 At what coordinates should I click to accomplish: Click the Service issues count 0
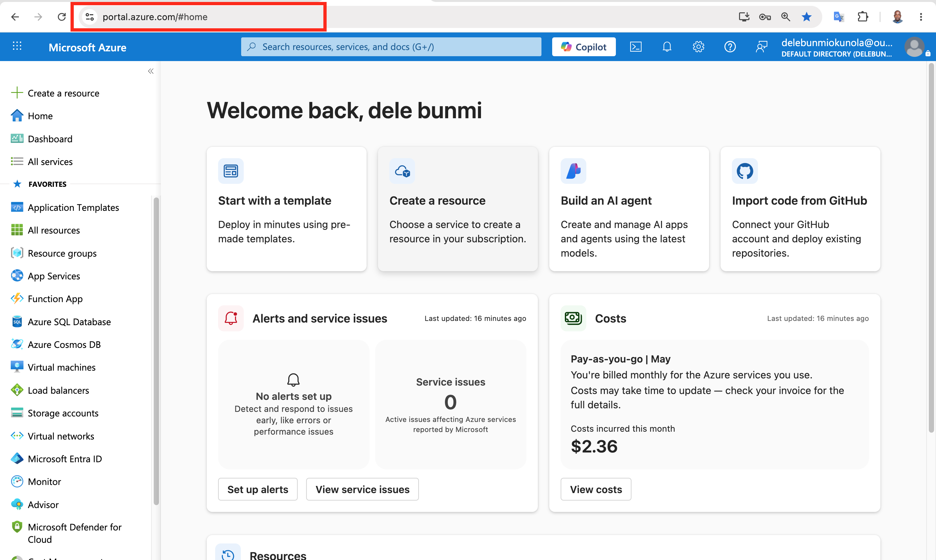[450, 402]
